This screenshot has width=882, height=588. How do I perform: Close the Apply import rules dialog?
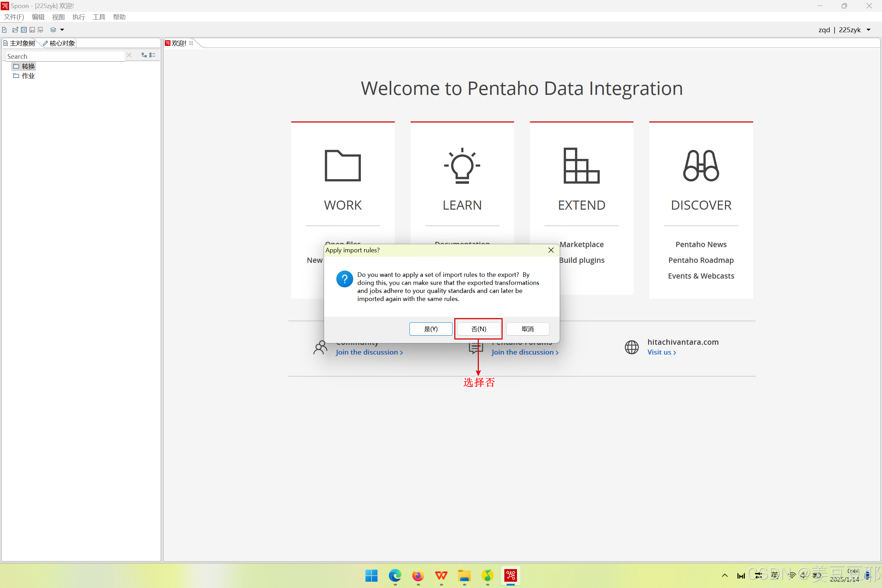[551, 250]
